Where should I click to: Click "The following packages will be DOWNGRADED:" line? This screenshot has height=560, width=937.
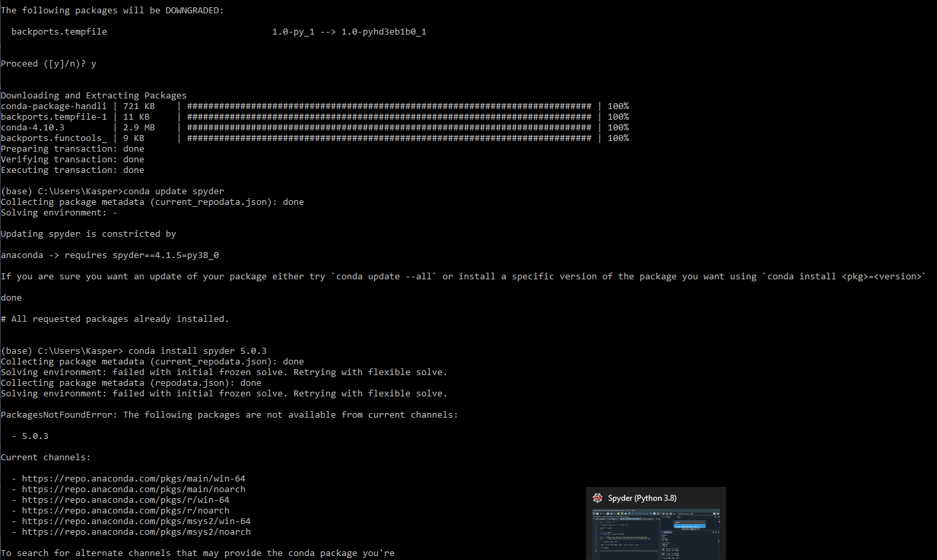click(112, 11)
